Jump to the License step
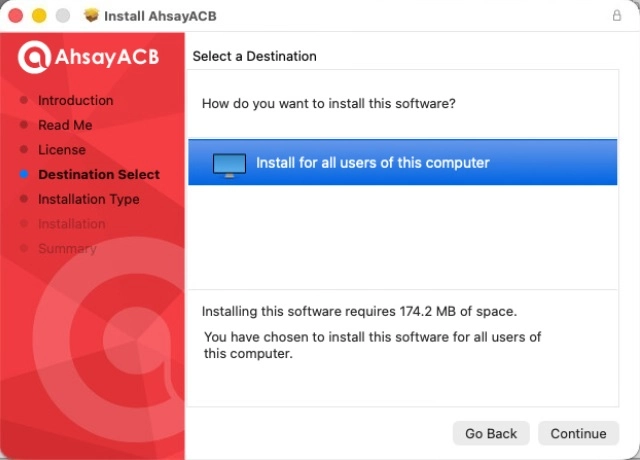Viewport: 640px width, 460px height. click(x=62, y=150)
